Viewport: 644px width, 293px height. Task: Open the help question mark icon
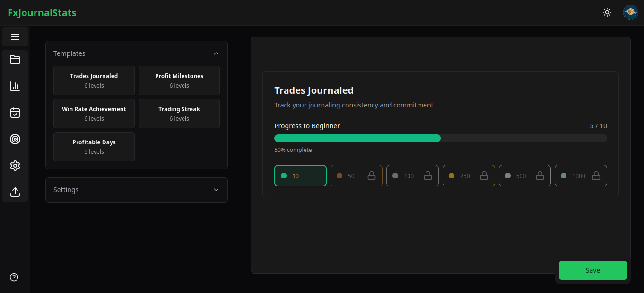pyautogui.click(x=14, y=277)
